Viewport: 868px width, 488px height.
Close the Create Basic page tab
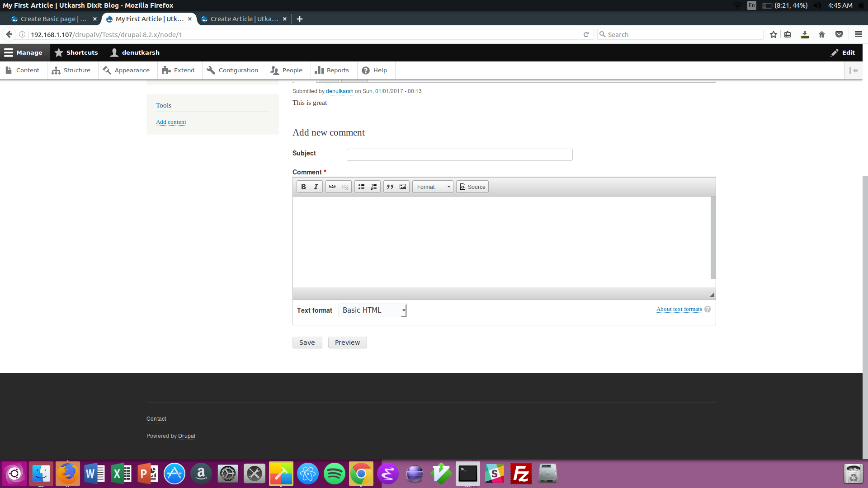click(x=95, y=19)
